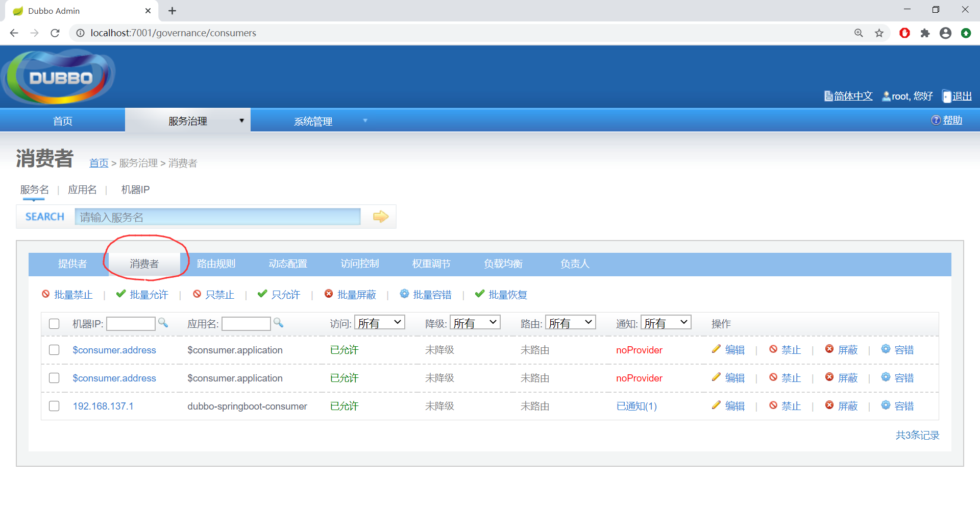980x526 pixels.
Task: Open the browser extensions puzzle icon
Action: (x=925, y=33)
